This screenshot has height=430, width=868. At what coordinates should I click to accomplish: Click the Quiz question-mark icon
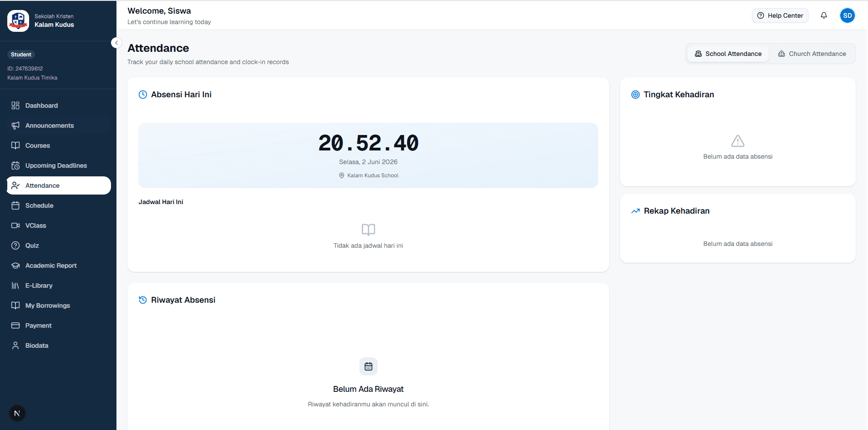[x=15, y=245]
